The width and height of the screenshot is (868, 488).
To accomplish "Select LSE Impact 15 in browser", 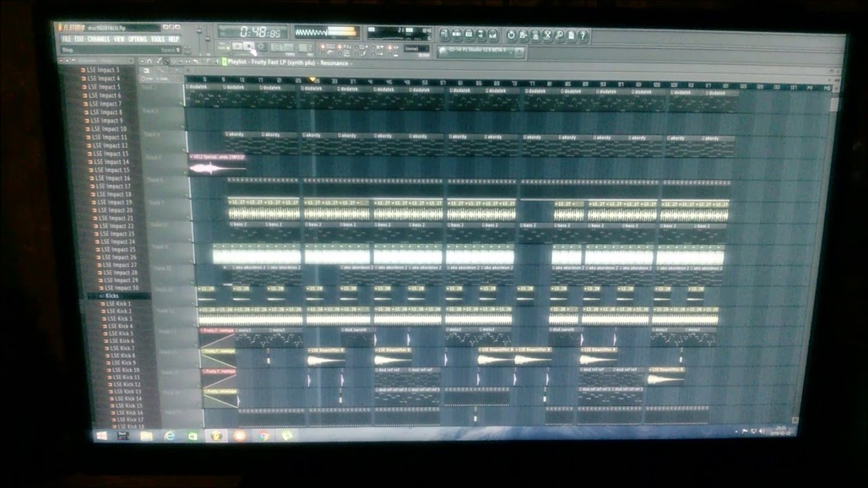I will [111, 170].
